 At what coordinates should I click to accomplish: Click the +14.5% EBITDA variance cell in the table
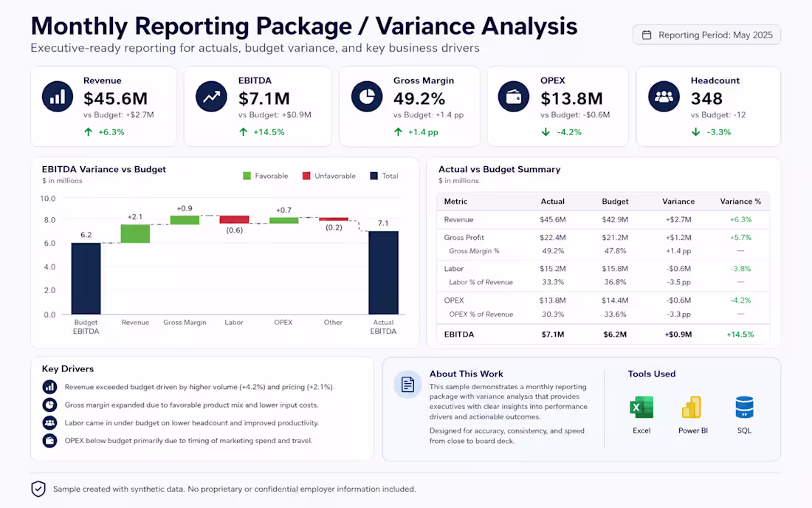(x=740, y=334)
